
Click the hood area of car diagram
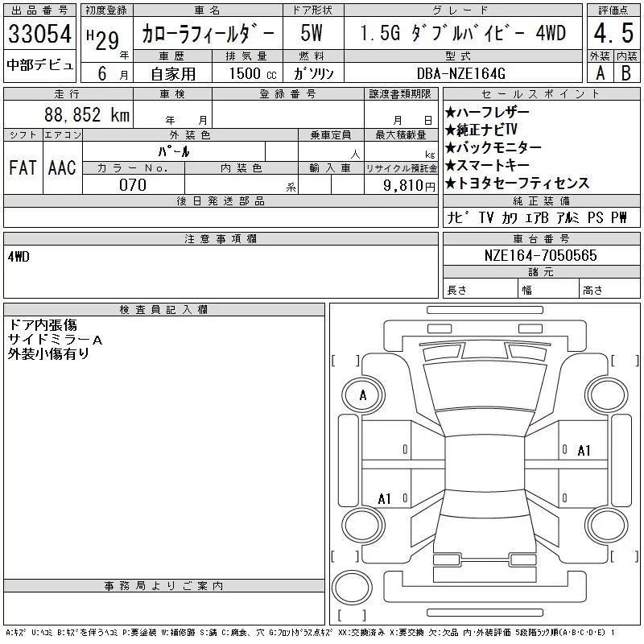pos(485,386)
